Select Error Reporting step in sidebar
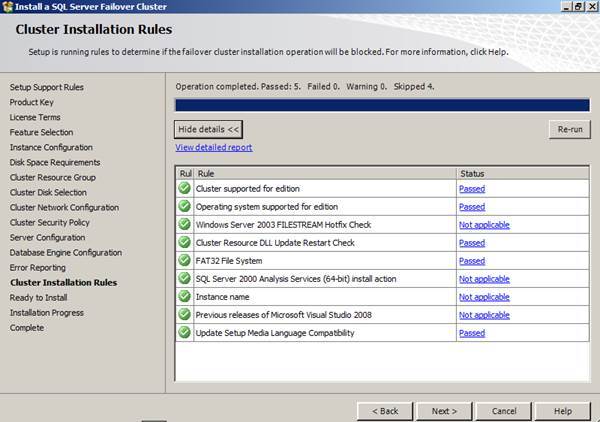The image size is (600, 422). (38, 267)
